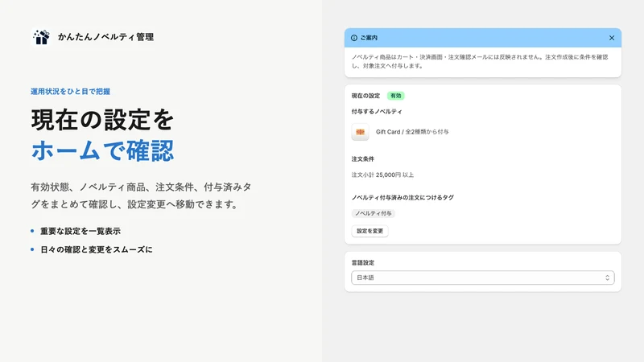Viewport: 644px width, 362px height.
Task: Click the ご案内 banner title
Action: pyautogui.click(x=369, y=38)
